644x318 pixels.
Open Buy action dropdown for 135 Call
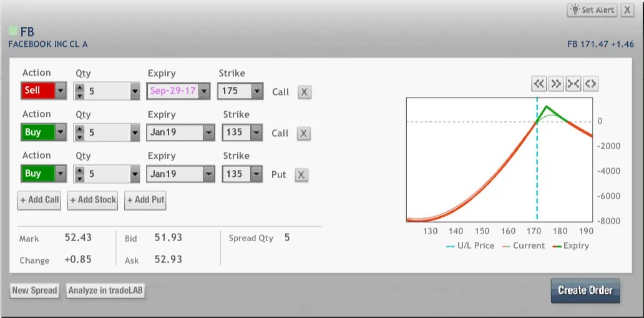coord(61,132)
